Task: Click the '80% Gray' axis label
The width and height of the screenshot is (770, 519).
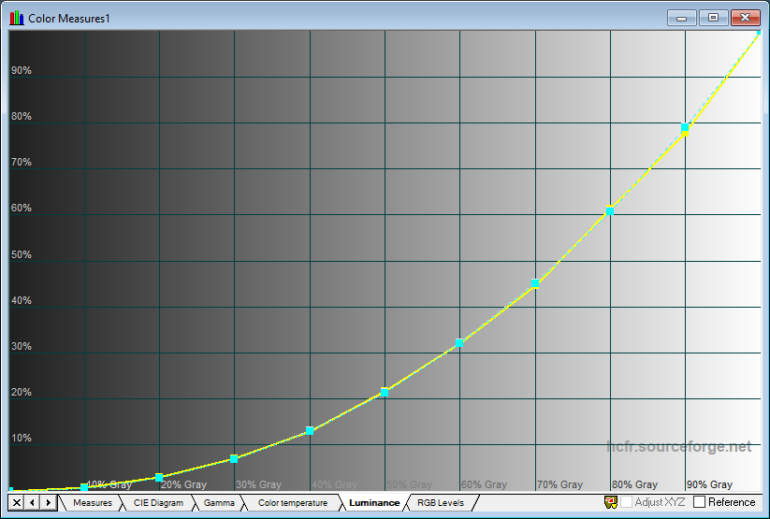Action: click(x=634, y=485)
